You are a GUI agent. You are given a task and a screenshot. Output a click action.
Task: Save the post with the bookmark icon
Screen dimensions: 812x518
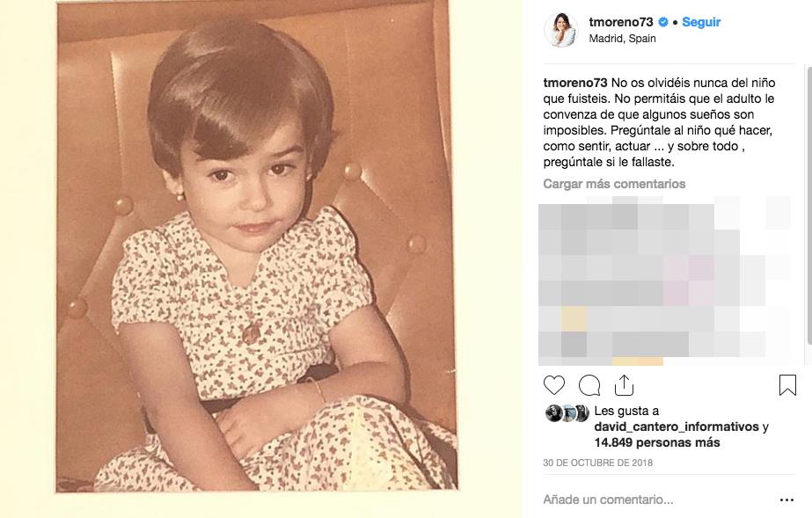(x=787, y=385)
